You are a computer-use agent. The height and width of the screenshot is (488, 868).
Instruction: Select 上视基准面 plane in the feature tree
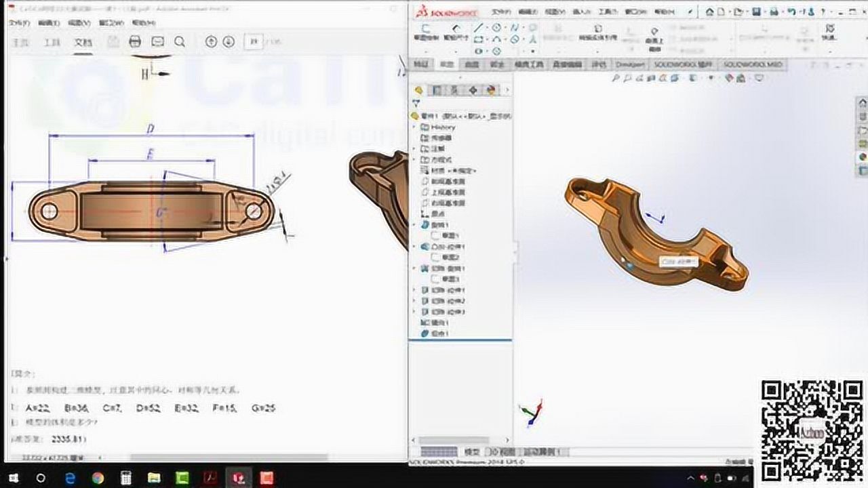coord(448,192)
